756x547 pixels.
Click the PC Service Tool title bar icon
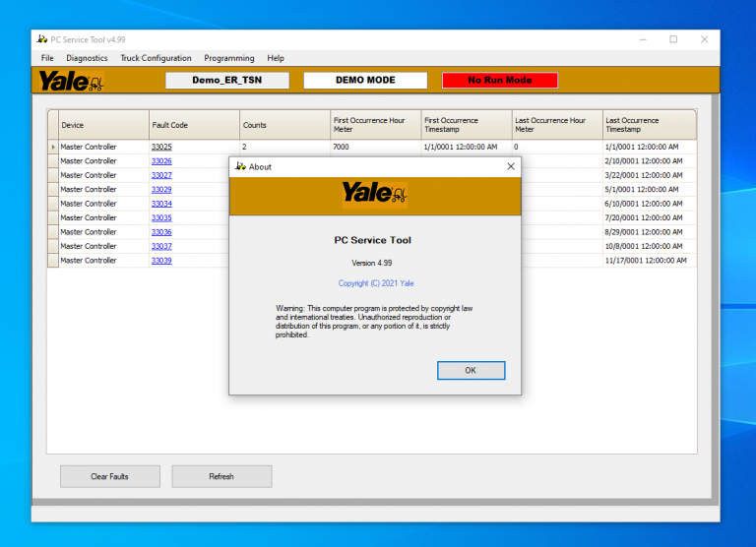click(42, 39)
